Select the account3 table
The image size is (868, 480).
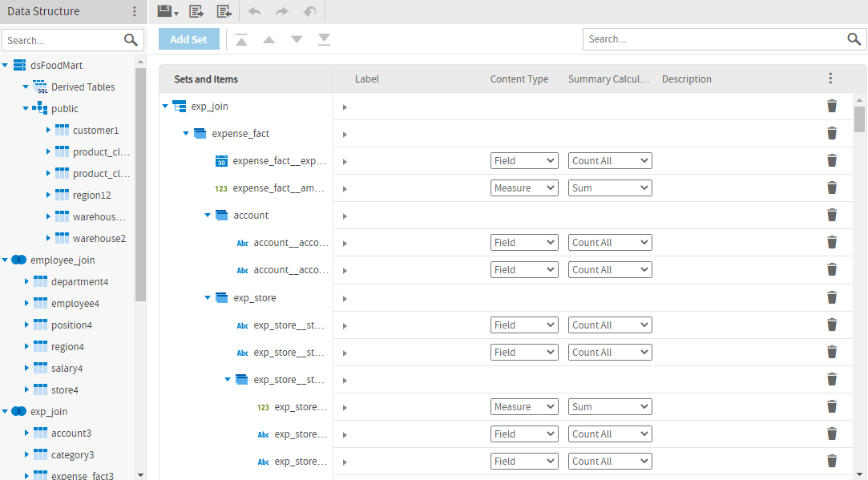(x=71, y=433)
